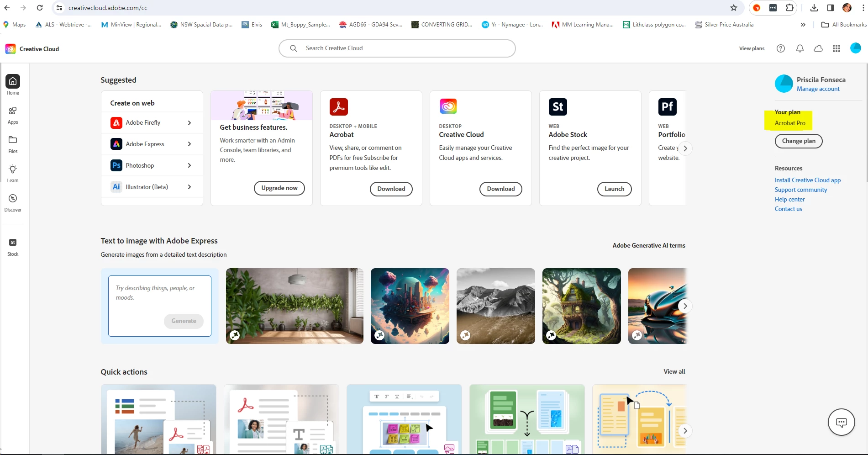
Task: Select the black-and-white mountain thumbnail
Action: click(496, 306)
